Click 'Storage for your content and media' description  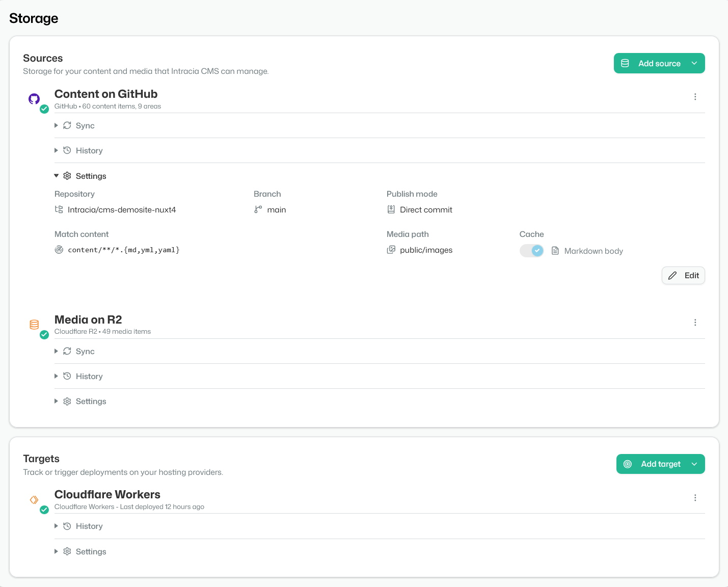146,71
